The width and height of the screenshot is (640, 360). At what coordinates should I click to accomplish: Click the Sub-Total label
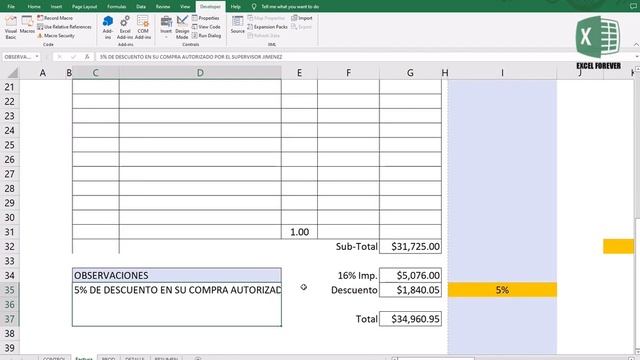pos(356,247)
